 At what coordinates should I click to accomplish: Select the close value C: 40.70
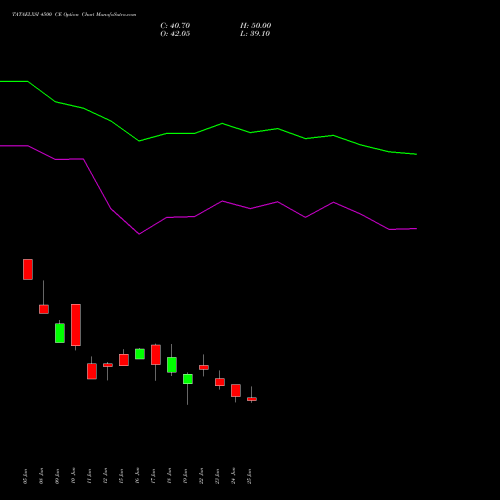tap(175, 26)
